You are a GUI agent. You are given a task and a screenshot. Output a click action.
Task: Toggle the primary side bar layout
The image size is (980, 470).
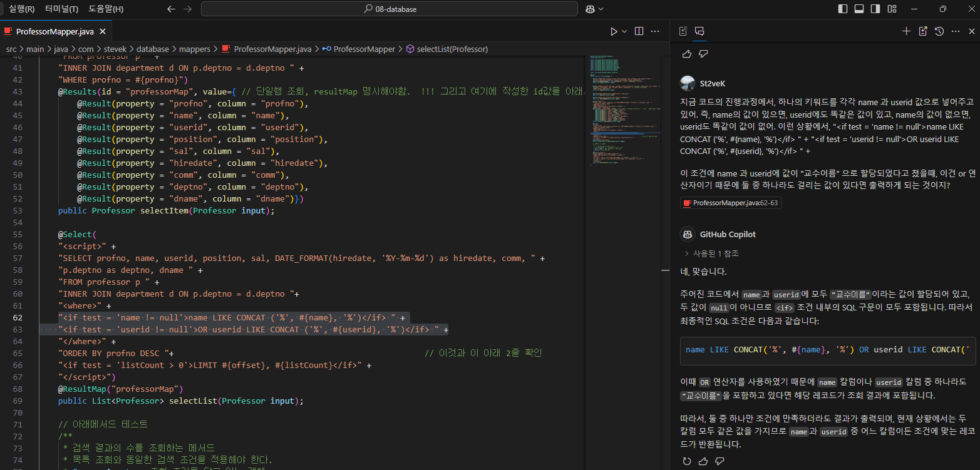tap(843, 9)
